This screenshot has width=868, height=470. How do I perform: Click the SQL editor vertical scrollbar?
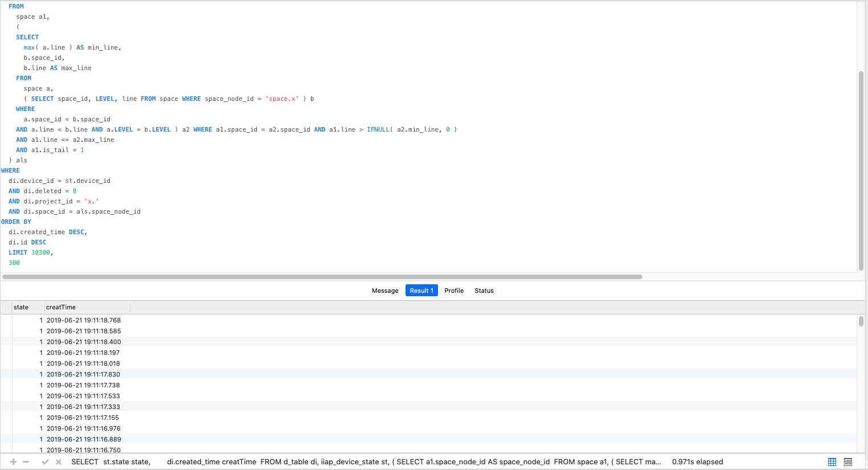point(861,171)
